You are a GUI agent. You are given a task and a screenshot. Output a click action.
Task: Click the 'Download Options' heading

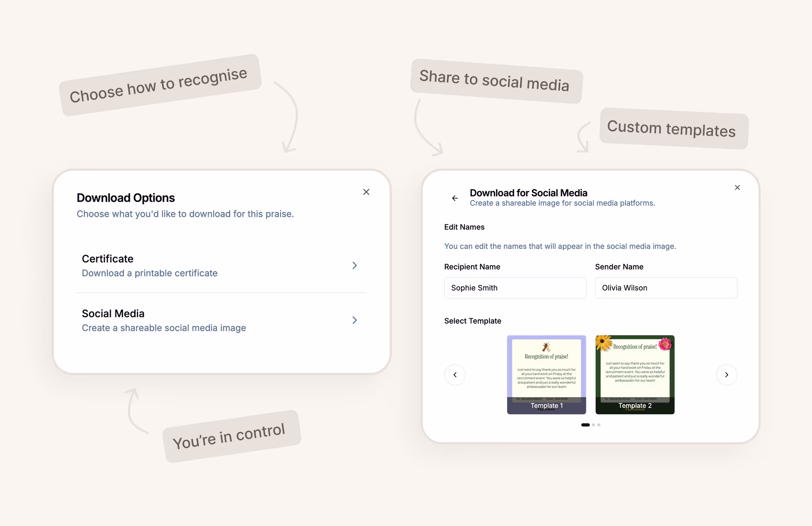click(126, 198)
